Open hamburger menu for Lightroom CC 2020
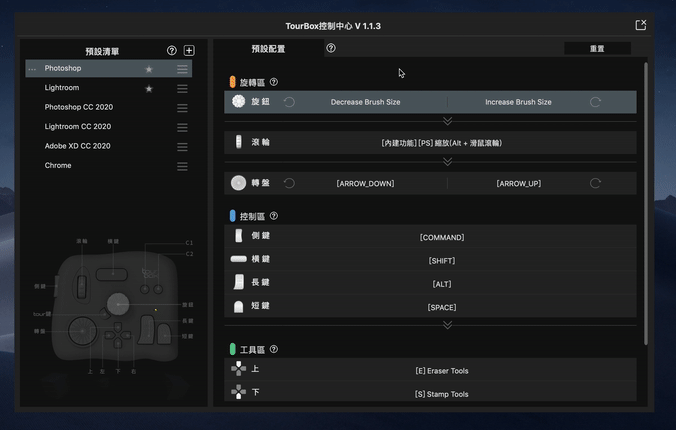The width and height of the screenshot is (676, 430). (x=182, y=127)
